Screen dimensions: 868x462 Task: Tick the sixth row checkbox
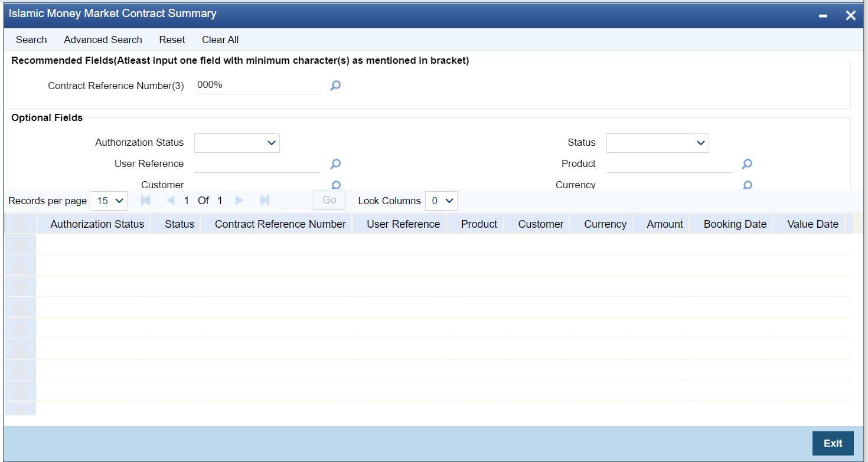[x=19, y=350]
